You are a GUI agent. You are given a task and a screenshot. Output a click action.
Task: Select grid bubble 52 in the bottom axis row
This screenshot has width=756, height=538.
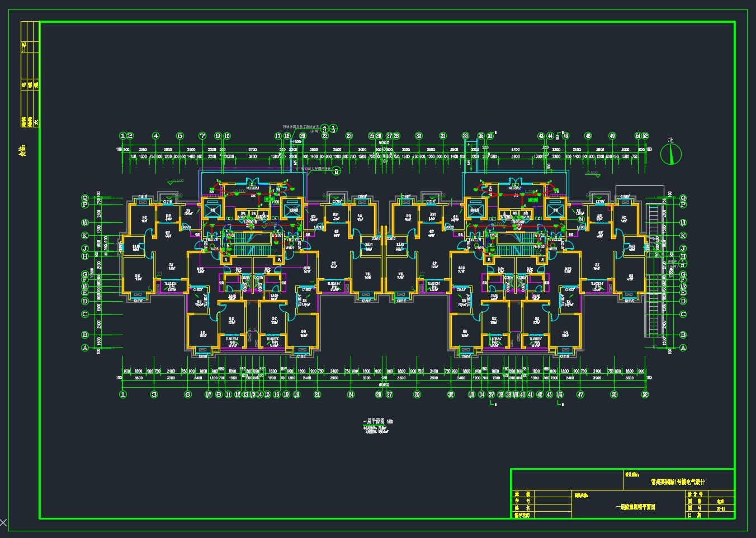(645, 394)
